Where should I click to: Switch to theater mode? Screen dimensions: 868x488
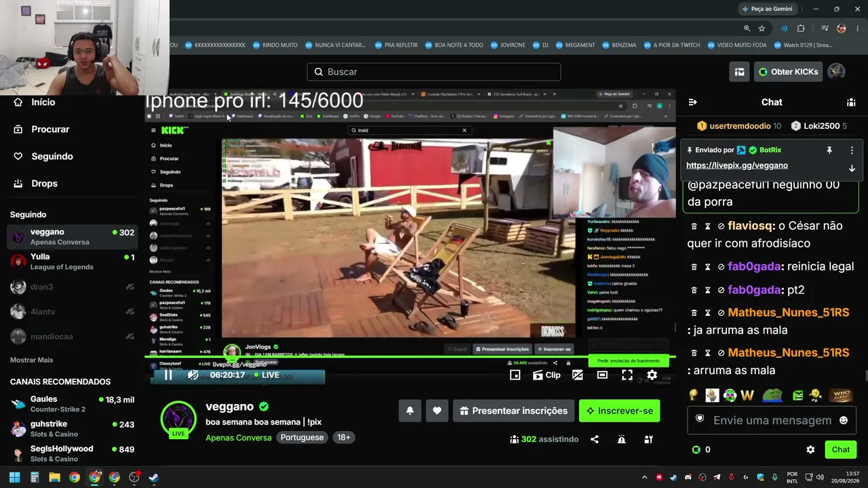602,375
